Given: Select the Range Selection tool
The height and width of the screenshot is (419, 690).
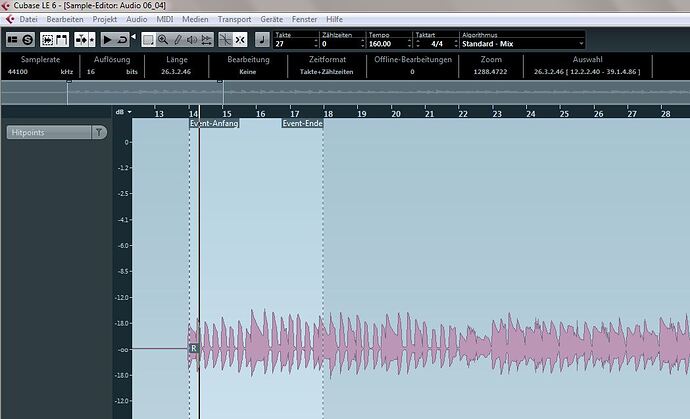Looking at the screenshot, I should 148,40.
